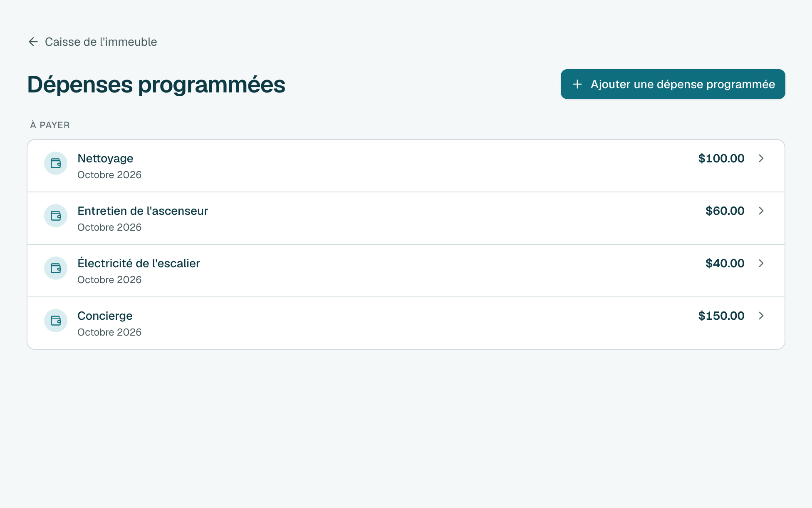Click Octobre 2026 under Électricité de l'escalier
Image resolution: width=812 pixels, height=508 pixels.
click(109, 280)
